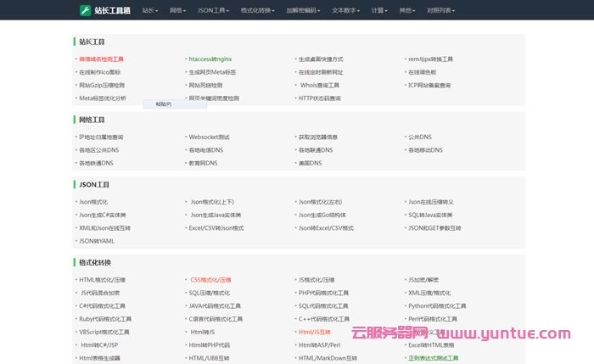
Task: Click the 站长工具箱 site title
Action: [x=112, y=11]
